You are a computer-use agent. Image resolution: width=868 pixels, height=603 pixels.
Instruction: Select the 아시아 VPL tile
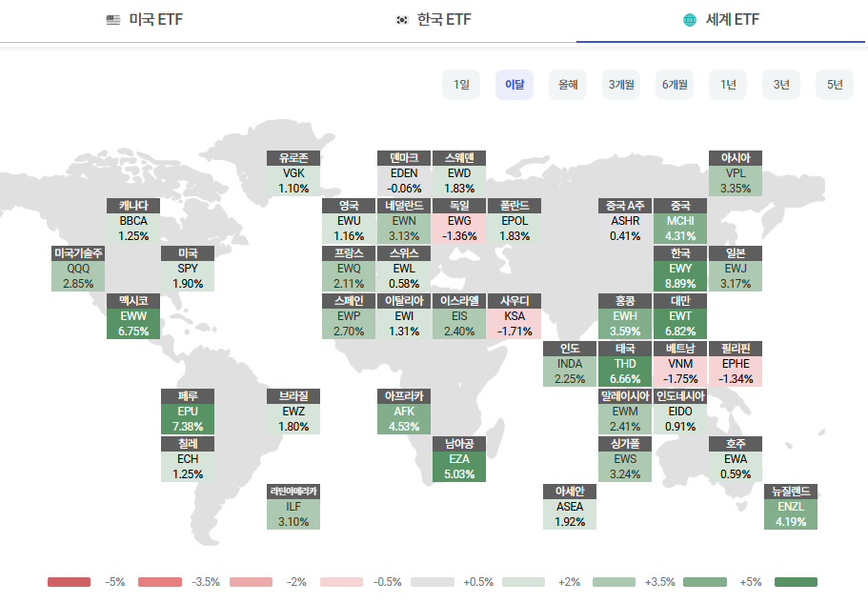[x=736, y=173]
